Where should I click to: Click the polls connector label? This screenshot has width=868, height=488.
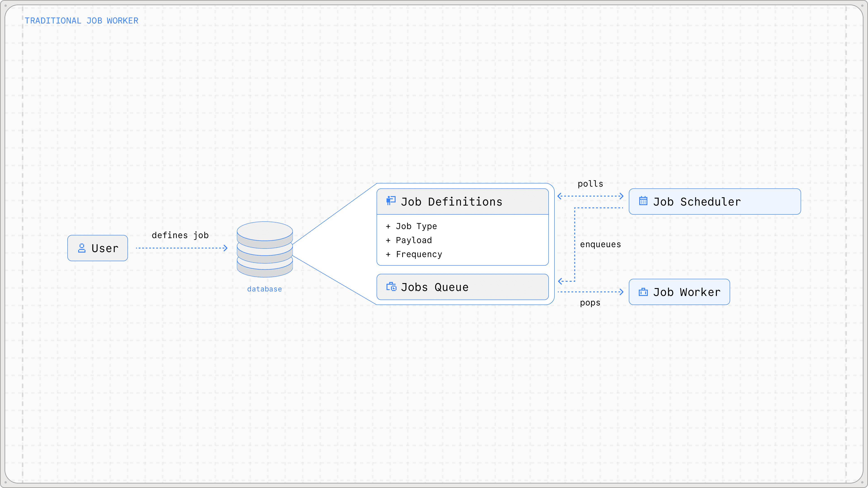(x=590, y=184)
